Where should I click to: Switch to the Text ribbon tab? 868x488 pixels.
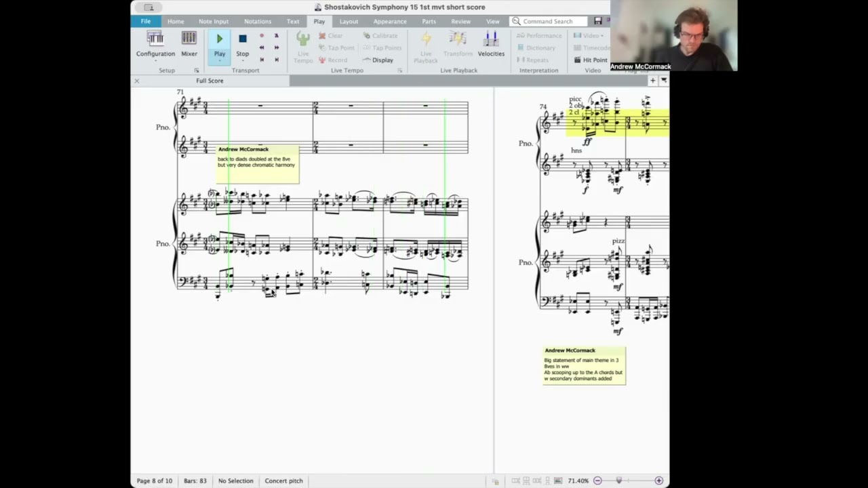coord(293,21)
